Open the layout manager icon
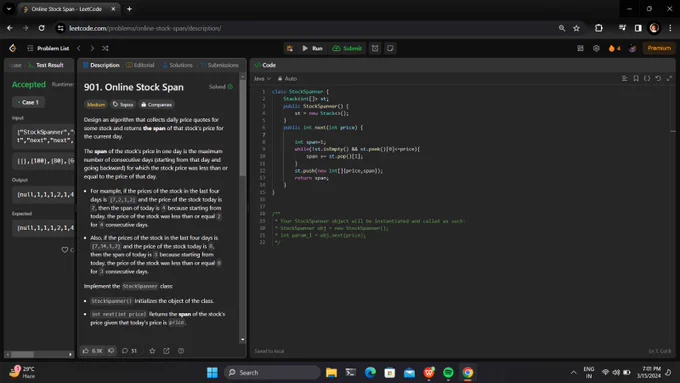 coord(580,48)
